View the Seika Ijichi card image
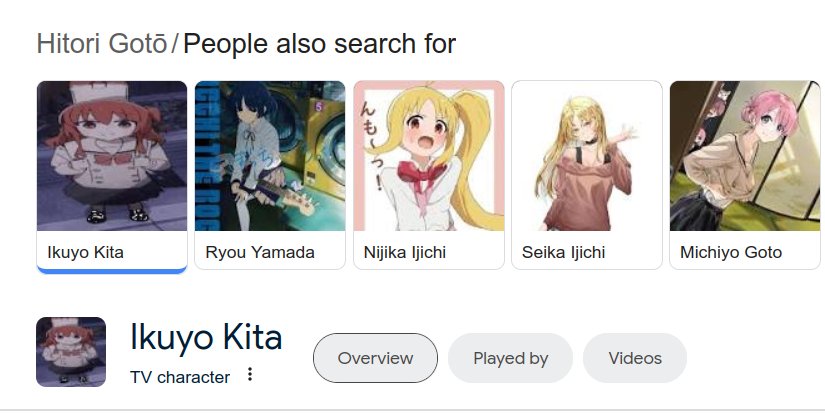825x413 pixels. point(587,156)
